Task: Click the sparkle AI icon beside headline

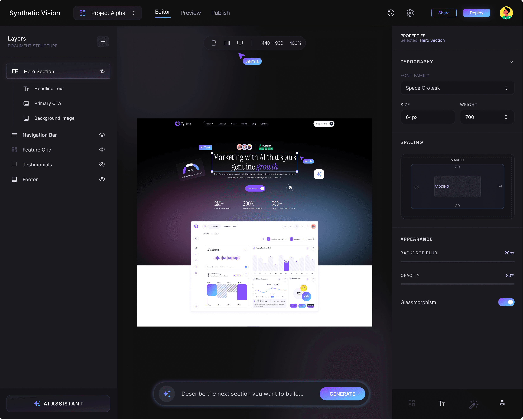Action: pyautogui.click(x=319, y=174)
